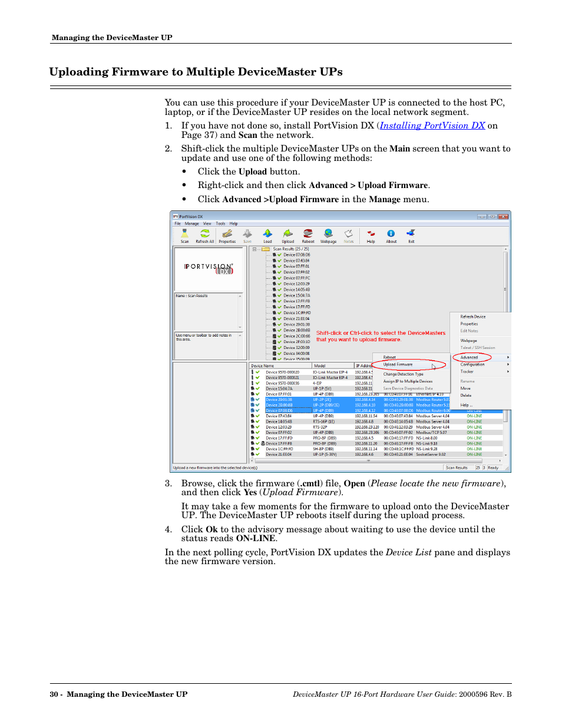Choose Properties in the context menu

(x=469, y=324)
